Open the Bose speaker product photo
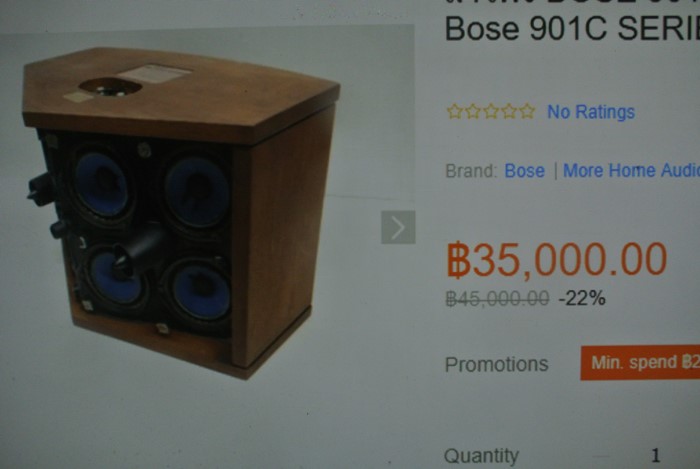This screenshot has height=469, width=700. click(180, 213)
